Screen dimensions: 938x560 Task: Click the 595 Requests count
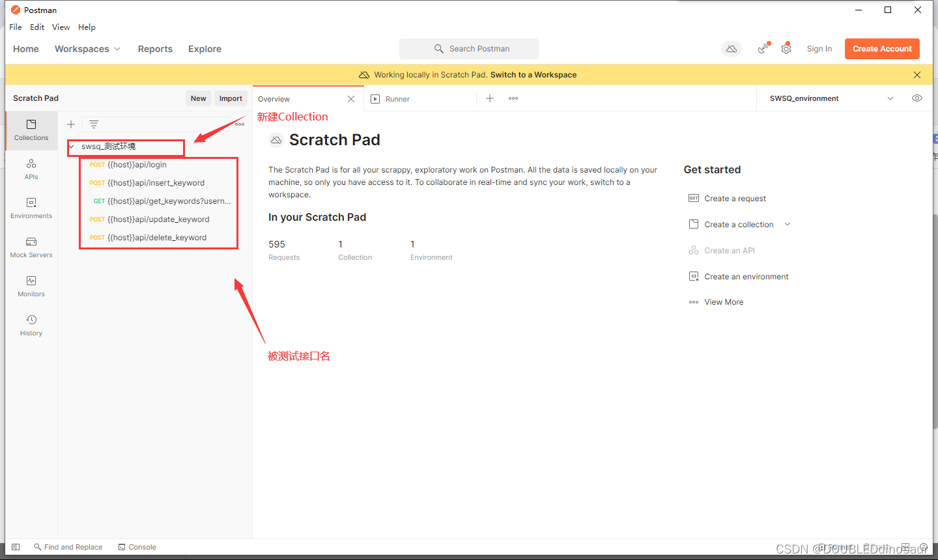[x=284, y=250]
